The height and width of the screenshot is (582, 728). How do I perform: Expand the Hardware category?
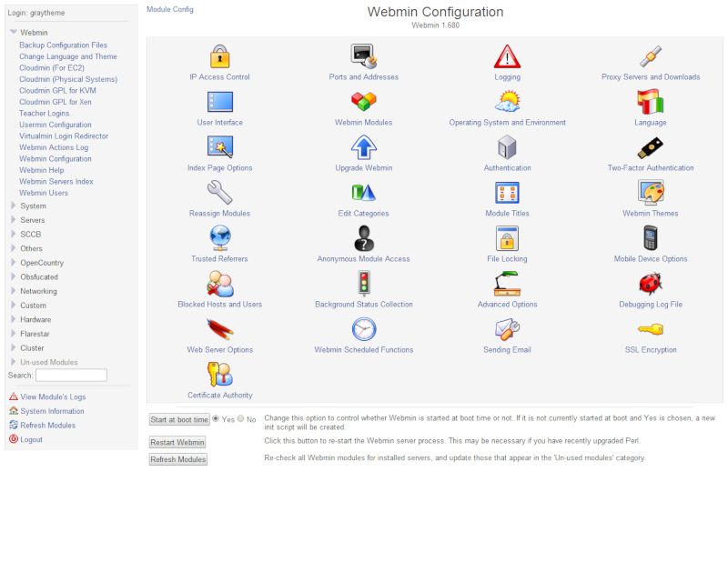pos(14,319)
